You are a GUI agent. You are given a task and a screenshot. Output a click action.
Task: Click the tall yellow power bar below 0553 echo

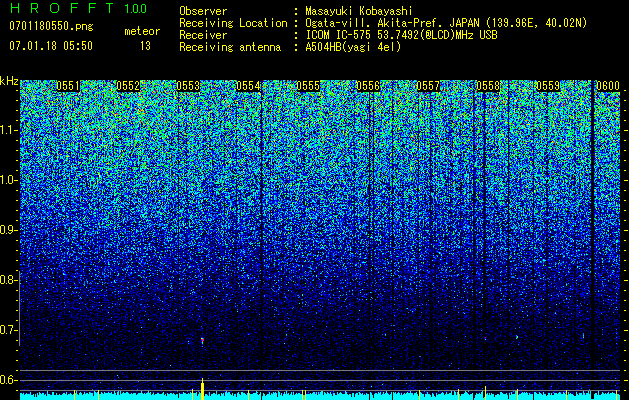[x=202, y=389]
